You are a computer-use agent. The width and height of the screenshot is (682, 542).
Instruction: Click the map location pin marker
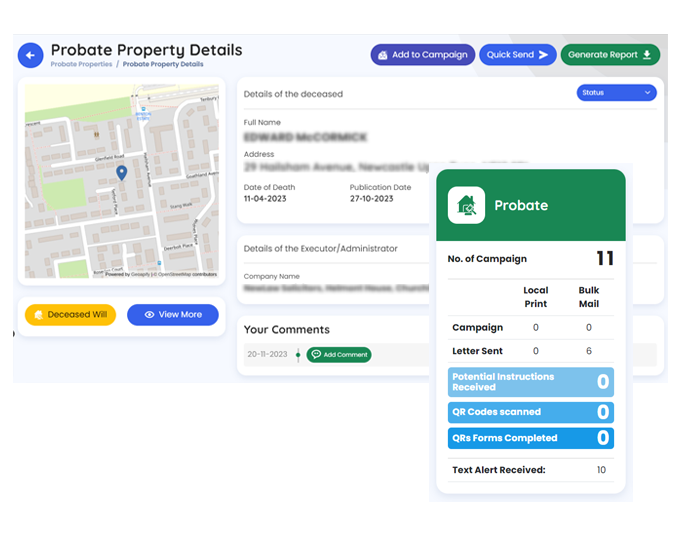point(122,173)
